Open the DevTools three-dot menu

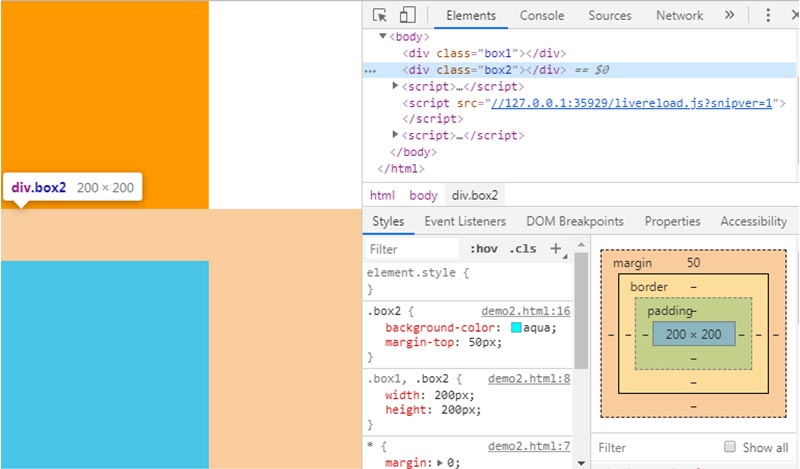(768, 15)
